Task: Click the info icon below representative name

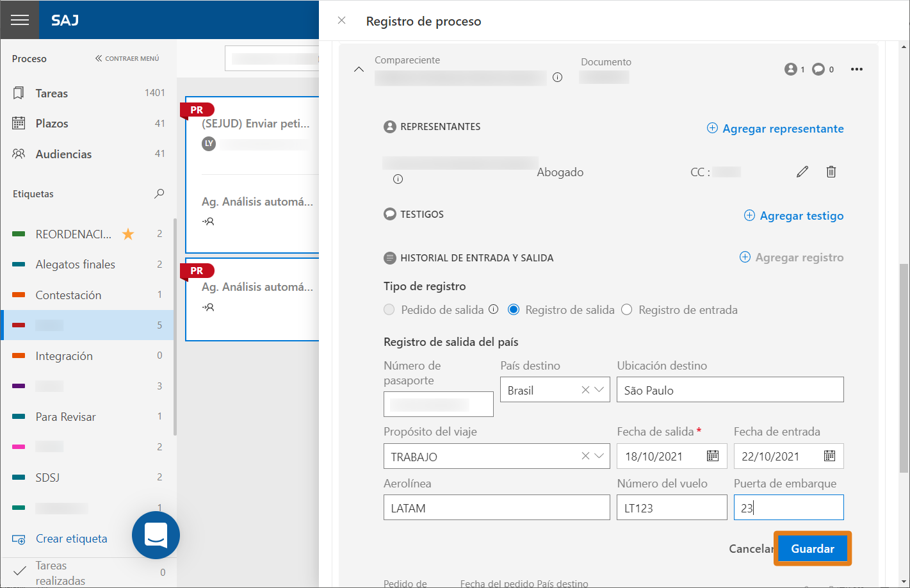Action: (398, 179)
